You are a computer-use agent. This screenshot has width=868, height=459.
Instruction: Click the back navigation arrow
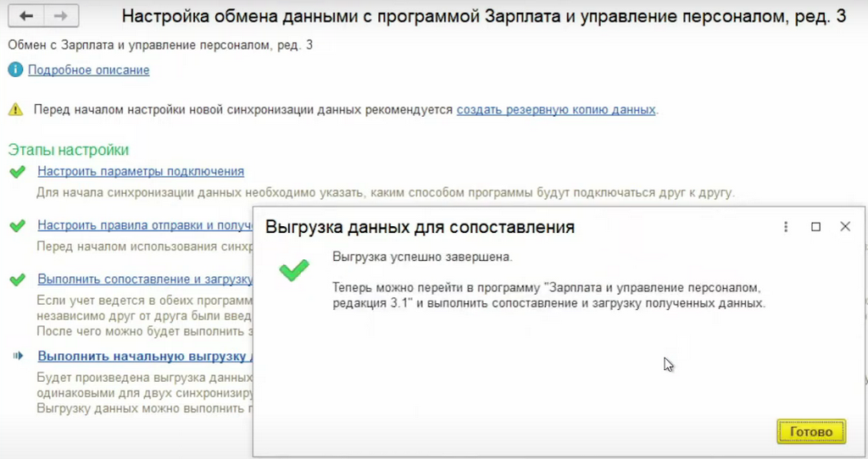[28, 16]
